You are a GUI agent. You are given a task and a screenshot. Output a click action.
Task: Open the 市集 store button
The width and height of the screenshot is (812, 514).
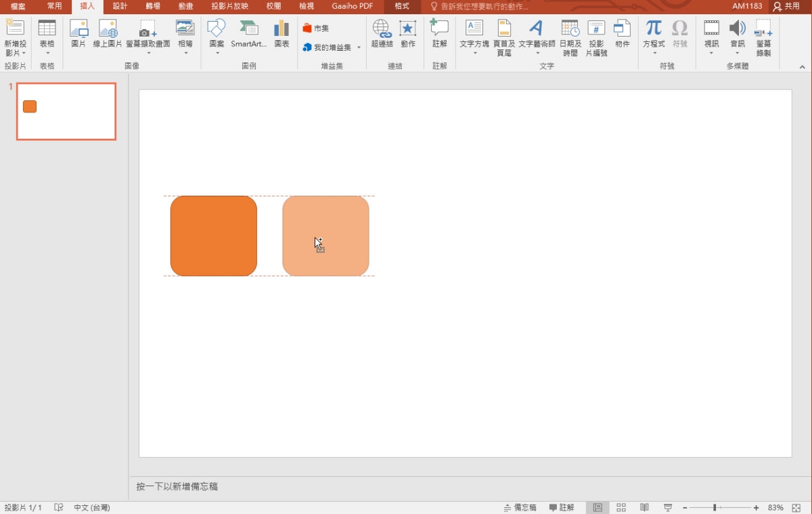316,28
